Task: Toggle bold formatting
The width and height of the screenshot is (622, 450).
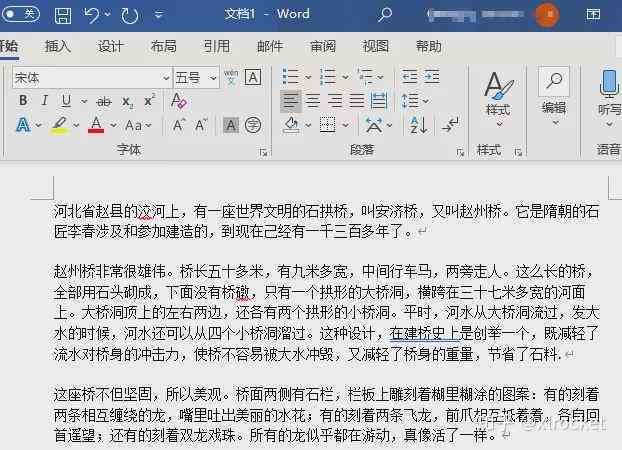Action: pyautogui.click(x=23, y=101)
